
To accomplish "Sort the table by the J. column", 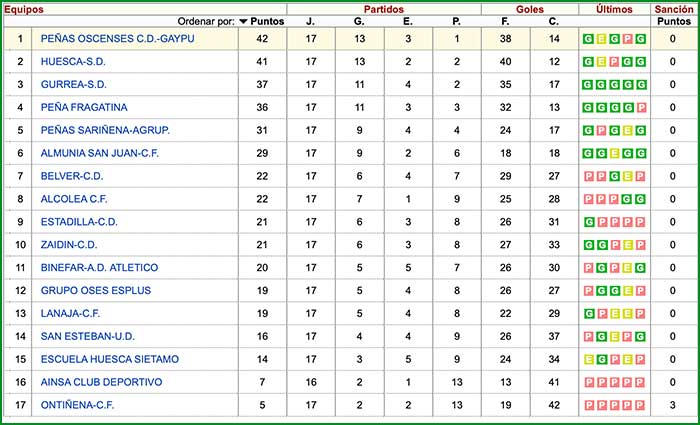I will (310, 21).
